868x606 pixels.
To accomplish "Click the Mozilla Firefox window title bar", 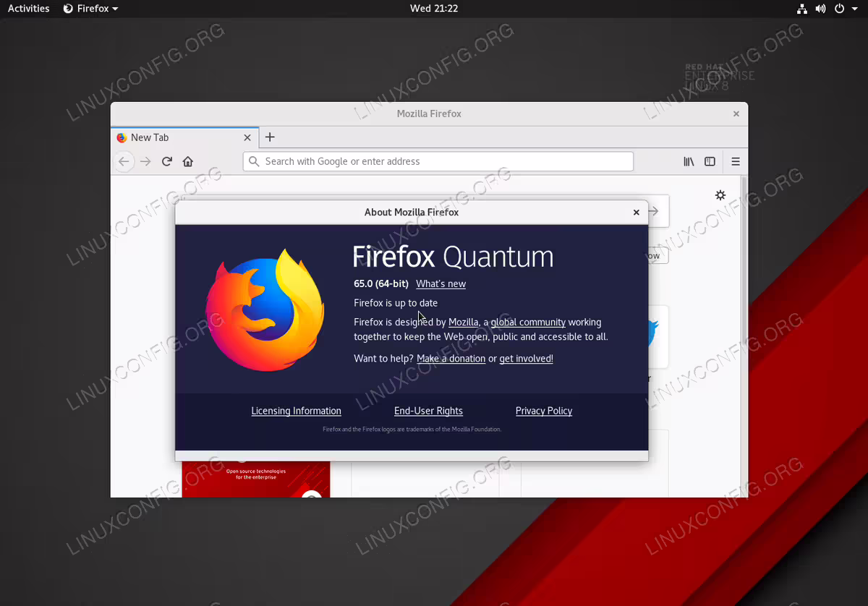I will coord(429,114).
